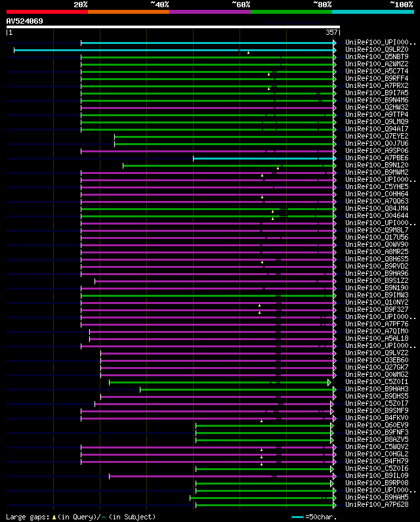420x522 pixels.
Task: Open hit UniRef100_B9MWM2
Action: [377, 173]
